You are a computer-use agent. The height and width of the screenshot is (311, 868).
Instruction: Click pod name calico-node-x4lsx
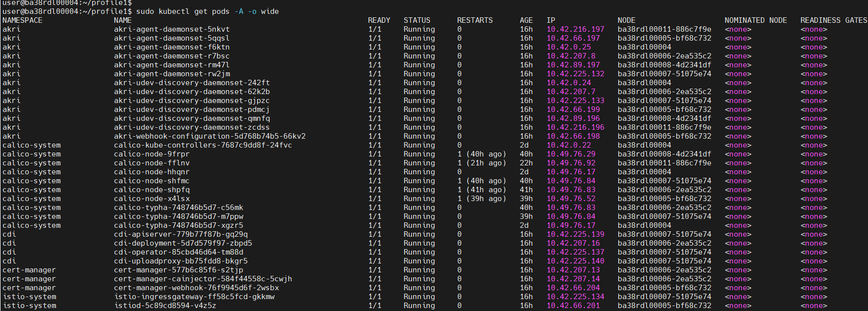coord(152,199)
